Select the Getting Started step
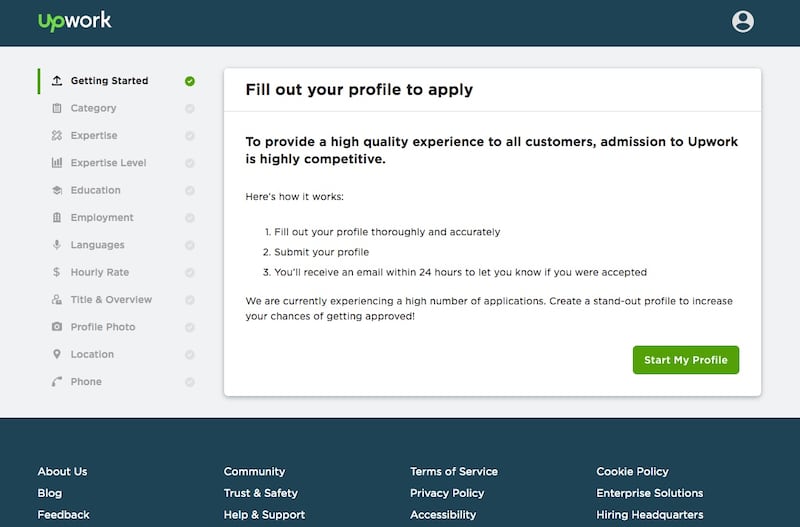Image resolution: width=800 pixels, height=527 pixels. point(109,81)
